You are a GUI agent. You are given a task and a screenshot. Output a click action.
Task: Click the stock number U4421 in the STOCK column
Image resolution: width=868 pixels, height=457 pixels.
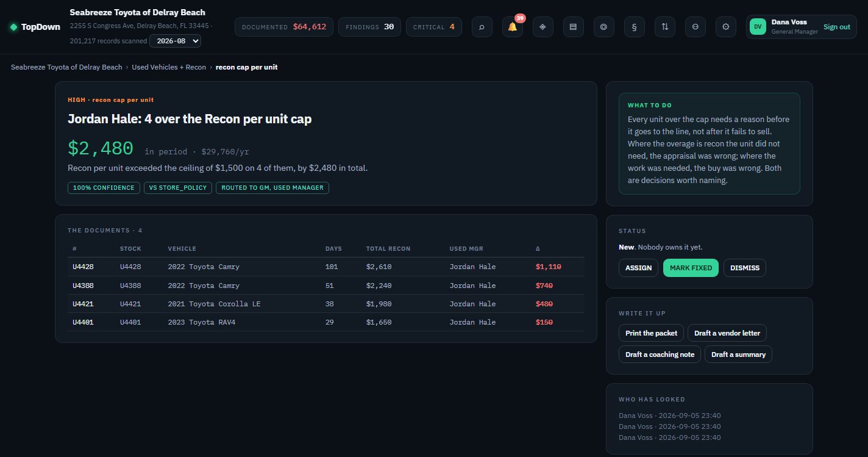click(130, 304)
